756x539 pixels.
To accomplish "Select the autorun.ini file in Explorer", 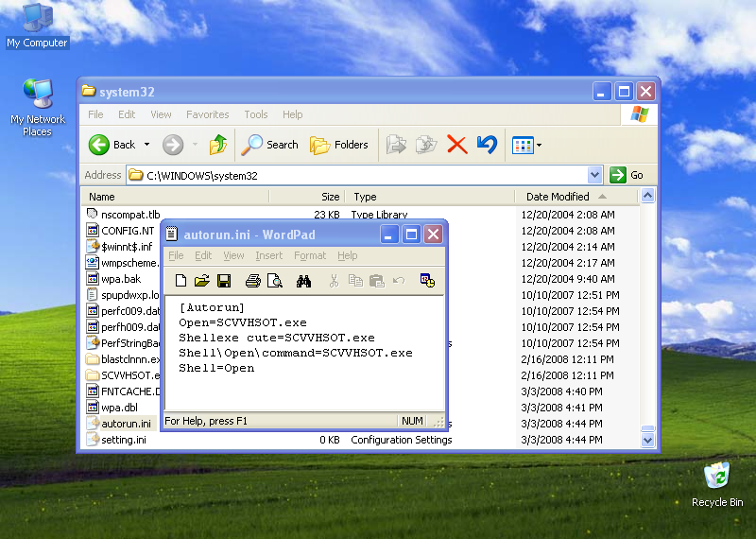I will tap(119, 424).
